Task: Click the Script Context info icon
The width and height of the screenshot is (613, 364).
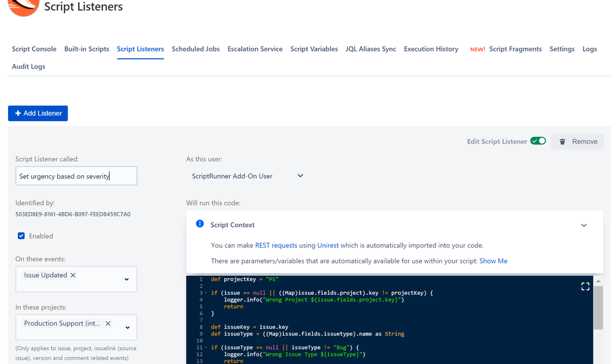Action: 200,224
